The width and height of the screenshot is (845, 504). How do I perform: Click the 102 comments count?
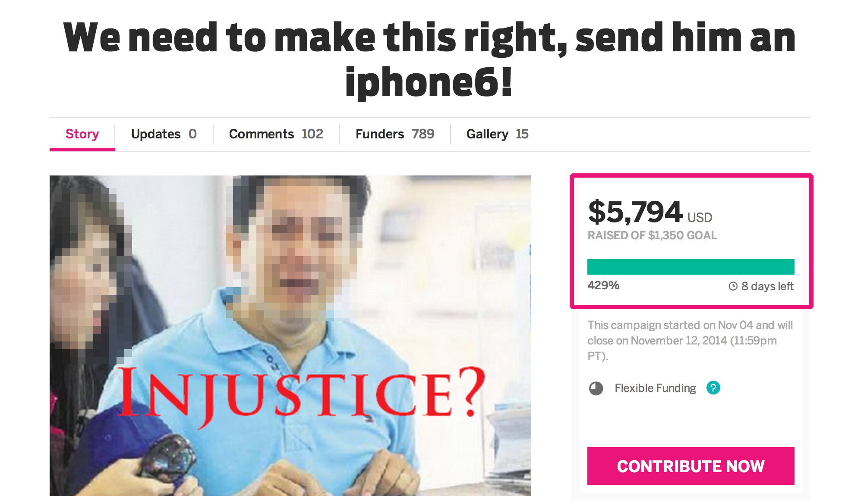(312, 134)
